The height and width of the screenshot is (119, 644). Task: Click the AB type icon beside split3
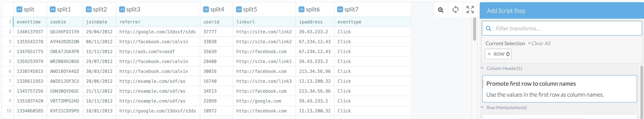tap(122, 10)
